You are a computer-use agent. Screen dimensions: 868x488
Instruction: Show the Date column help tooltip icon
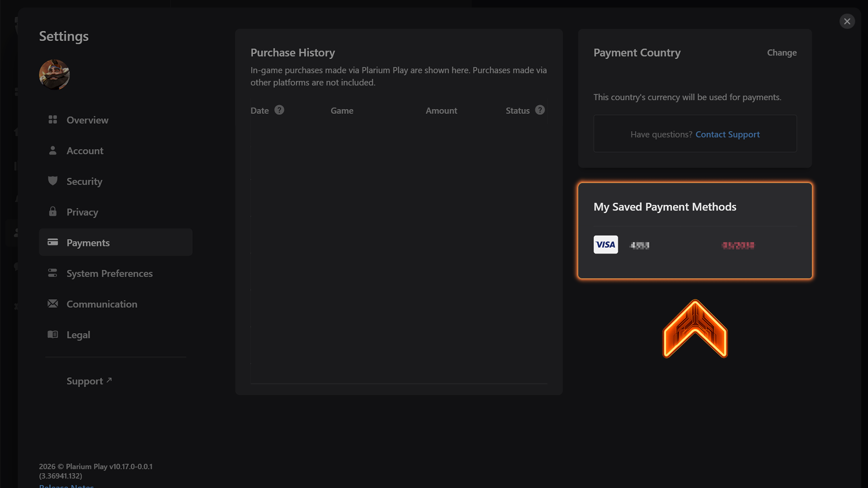(279, 110)
